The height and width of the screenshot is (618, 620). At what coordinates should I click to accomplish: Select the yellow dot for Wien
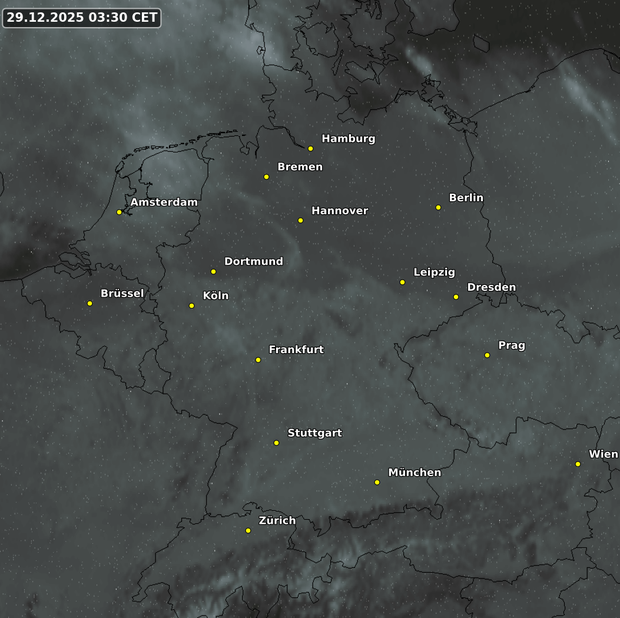point(578,464)
